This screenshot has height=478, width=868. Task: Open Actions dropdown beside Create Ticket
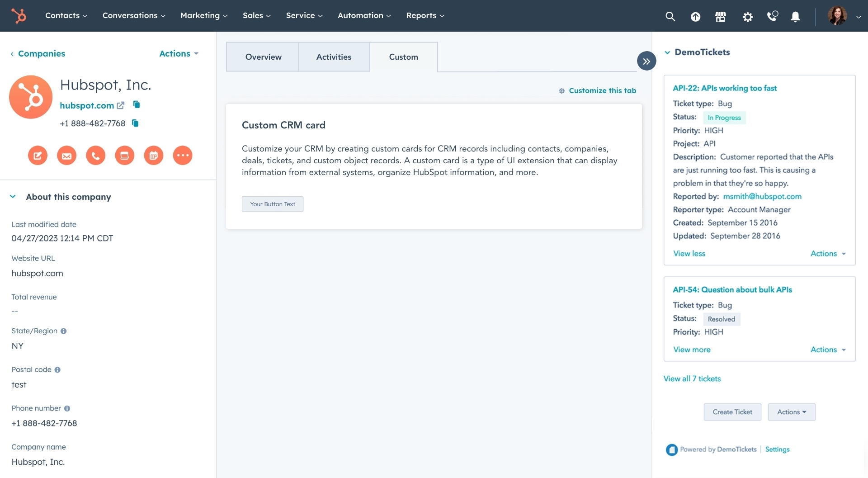click(792, 412)
